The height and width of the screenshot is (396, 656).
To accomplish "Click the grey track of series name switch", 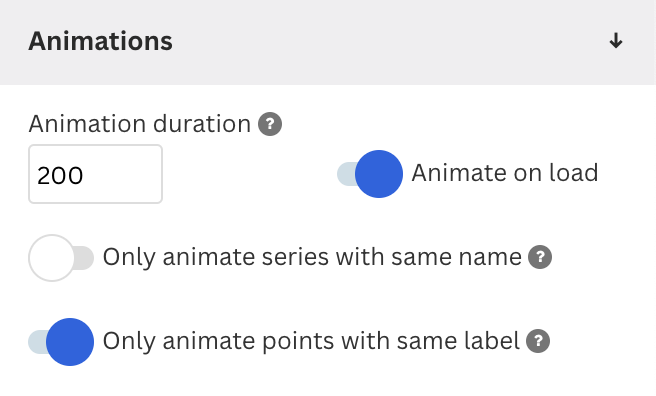I will (85, 258).
